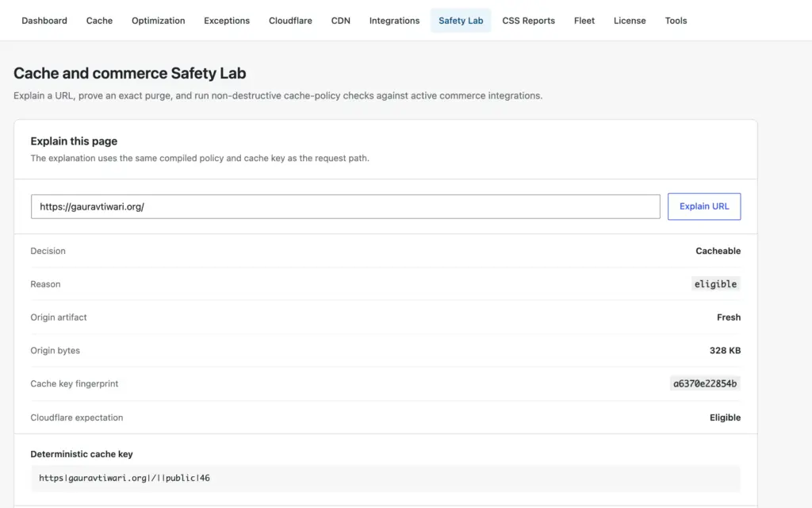This screenshot has height=508, width=812.
Task: Click the 'Eligible' Cloudflare expectation value
Action: 725,418
